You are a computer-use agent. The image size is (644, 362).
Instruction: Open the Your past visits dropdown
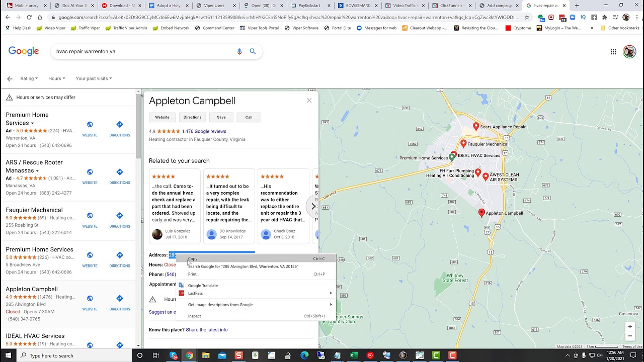pyautogui.click(x=94, y=78)
